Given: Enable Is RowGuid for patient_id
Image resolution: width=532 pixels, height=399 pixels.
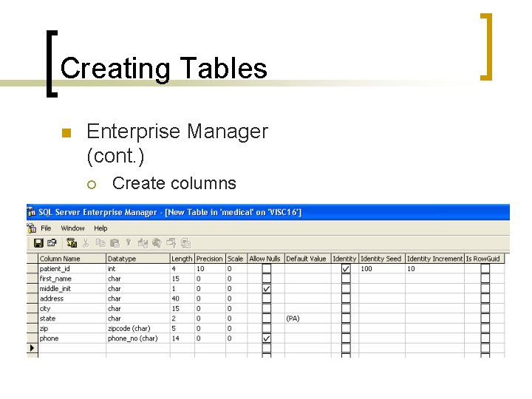Looking at the screenshot, I should click(x=485, y=269).
